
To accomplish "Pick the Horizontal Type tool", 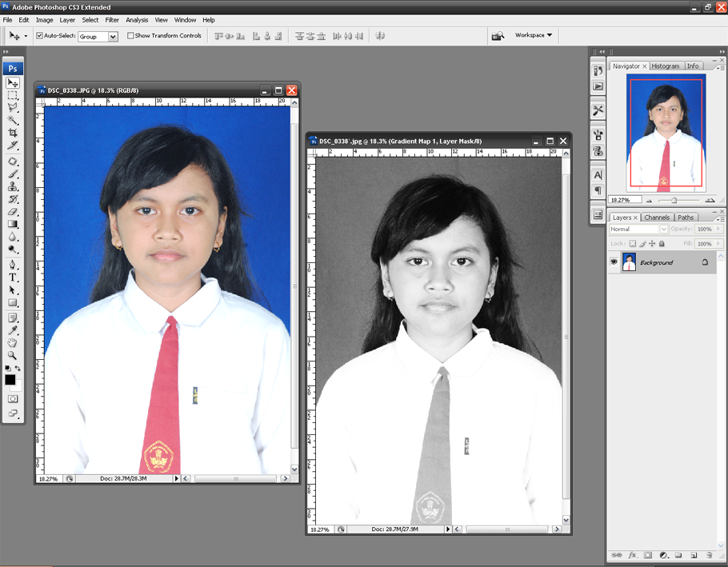I will coord(13,278).
